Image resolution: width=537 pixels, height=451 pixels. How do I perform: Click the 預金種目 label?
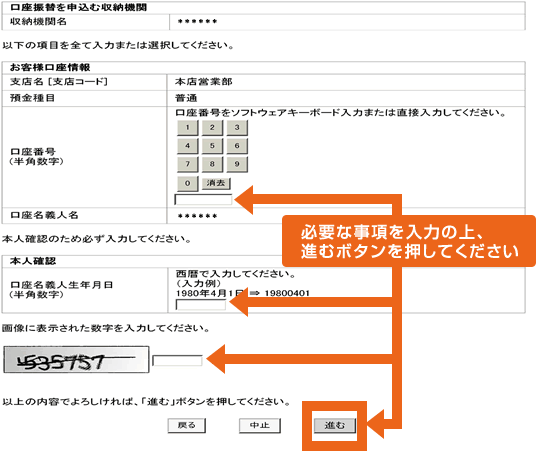point(33,98)
